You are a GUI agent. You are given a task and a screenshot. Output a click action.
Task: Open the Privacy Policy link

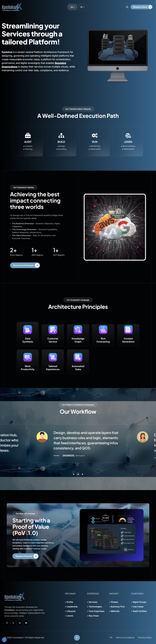click(x=145, y=637)
